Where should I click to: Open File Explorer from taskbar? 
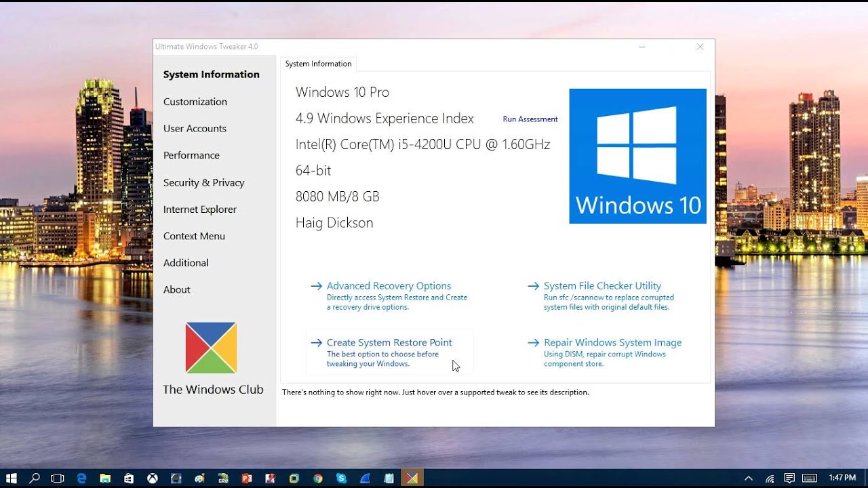105,478
